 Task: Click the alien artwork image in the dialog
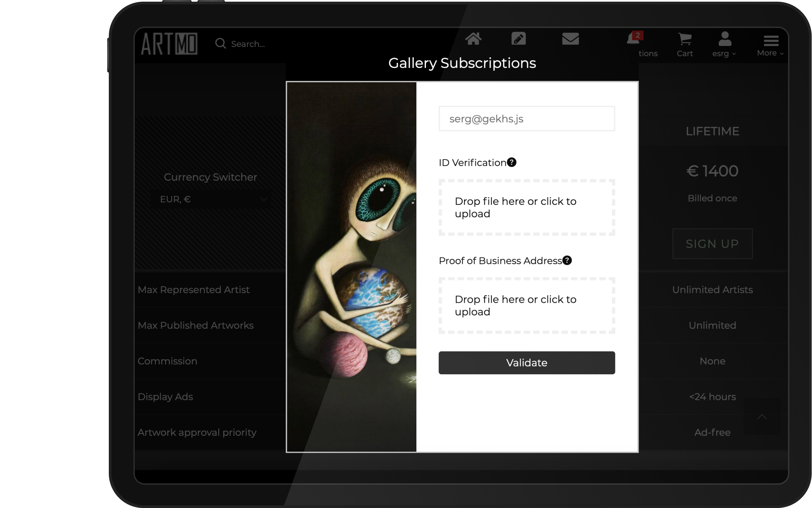pyautogui.click(x=351, y=267)
